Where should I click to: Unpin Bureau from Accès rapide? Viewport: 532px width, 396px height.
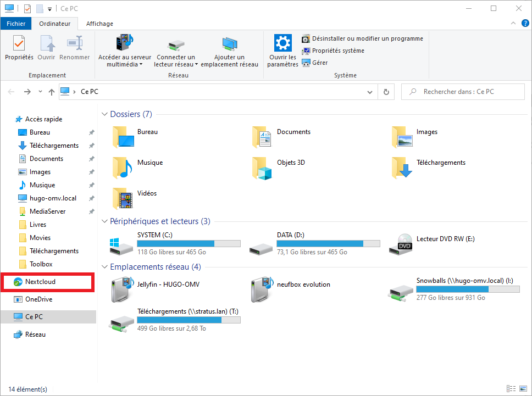coord(91,132)
